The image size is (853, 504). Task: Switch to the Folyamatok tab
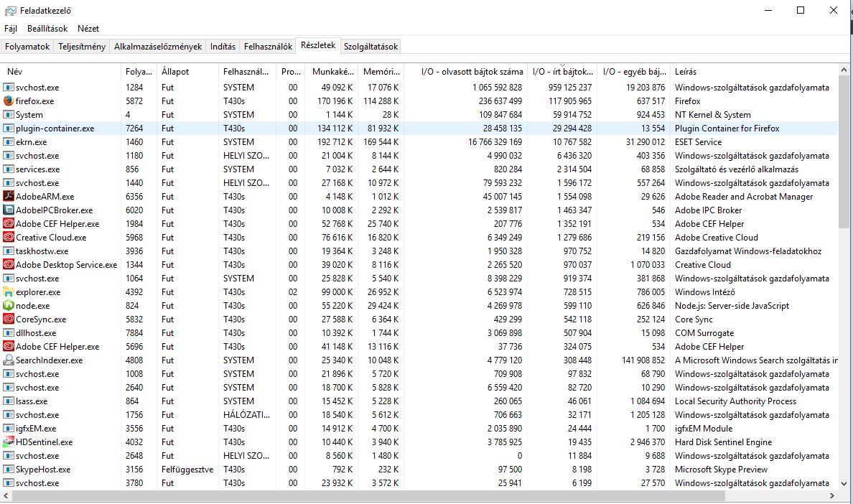point(27,47)
